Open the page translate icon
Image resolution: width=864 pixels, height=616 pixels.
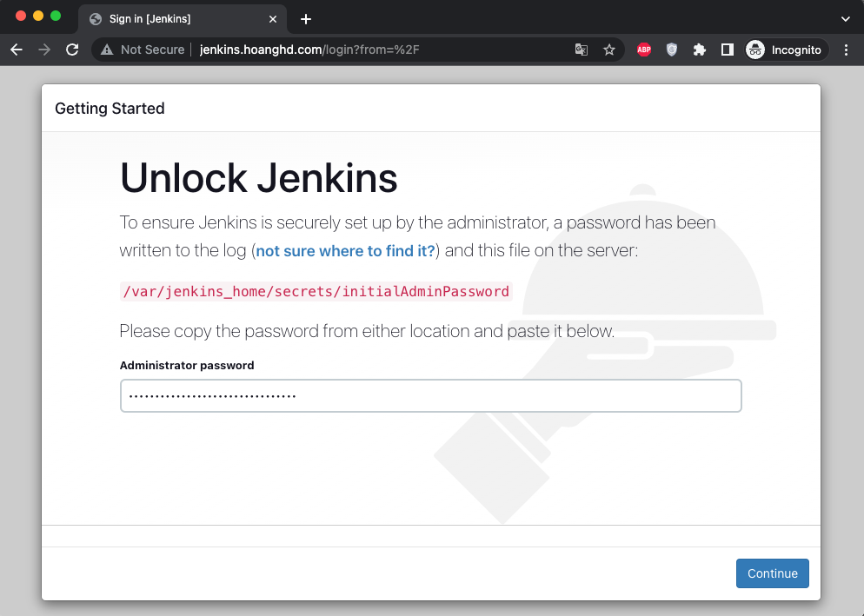click(x=582, y=50)
